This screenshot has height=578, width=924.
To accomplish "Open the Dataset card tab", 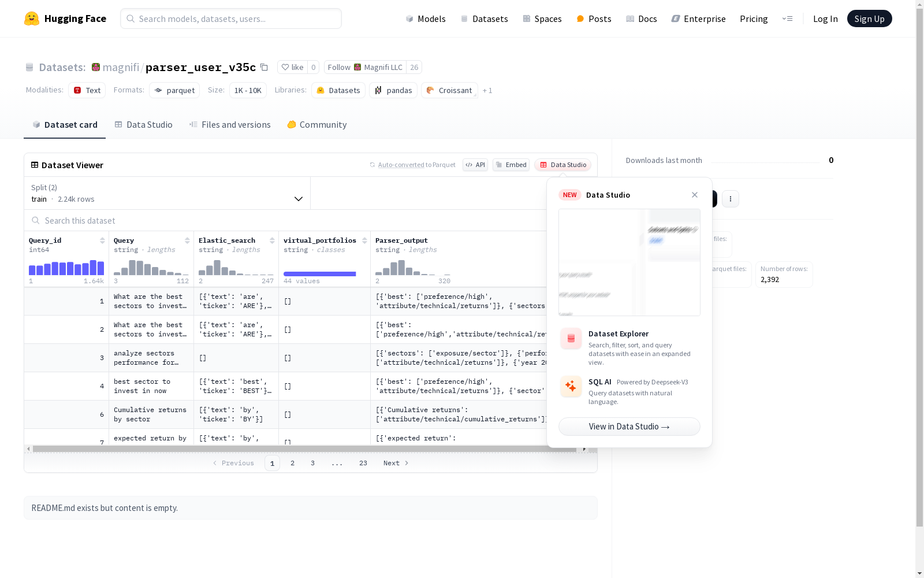I will click(65, 125).
